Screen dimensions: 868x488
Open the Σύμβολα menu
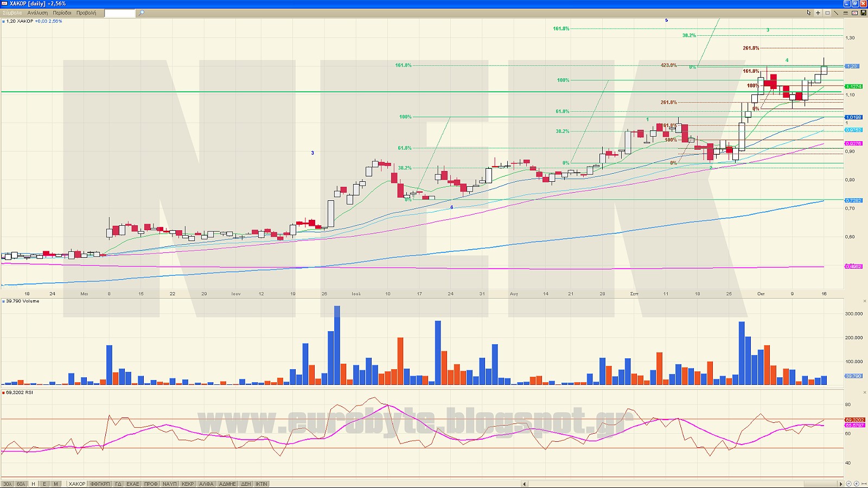[x=12, y=13]
